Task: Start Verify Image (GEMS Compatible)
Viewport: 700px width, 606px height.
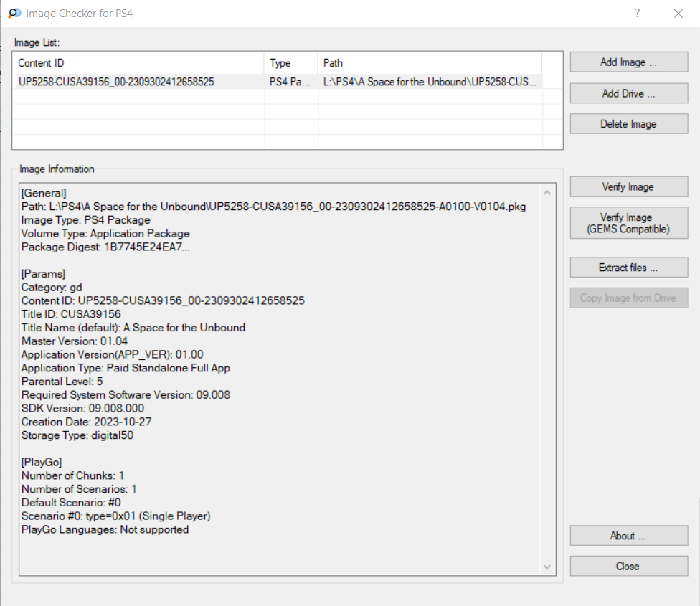Action: pos(628,222)
